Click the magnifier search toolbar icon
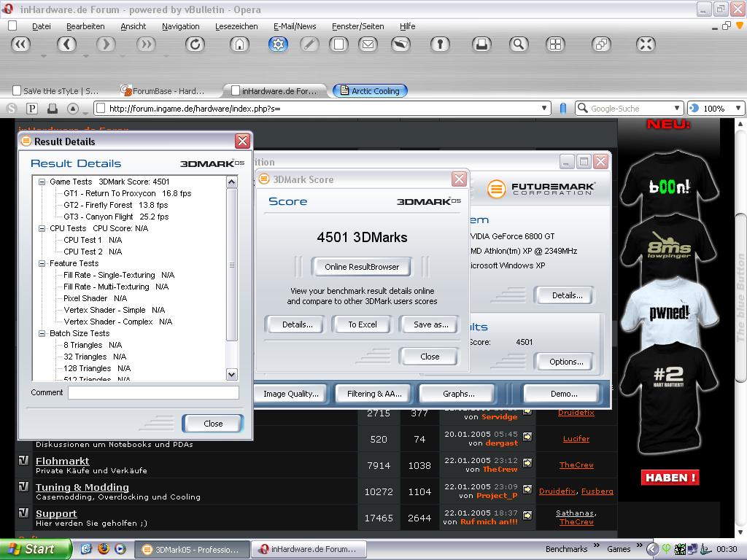 (x=519, y=44)
